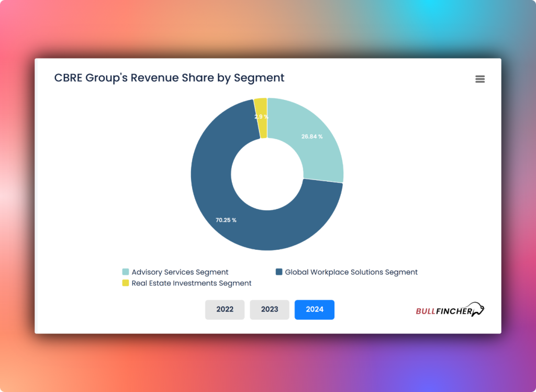Viewport: 536px width, 392px height.
Task: Open the chart hamburger menu
Action: tap(480, 79)
